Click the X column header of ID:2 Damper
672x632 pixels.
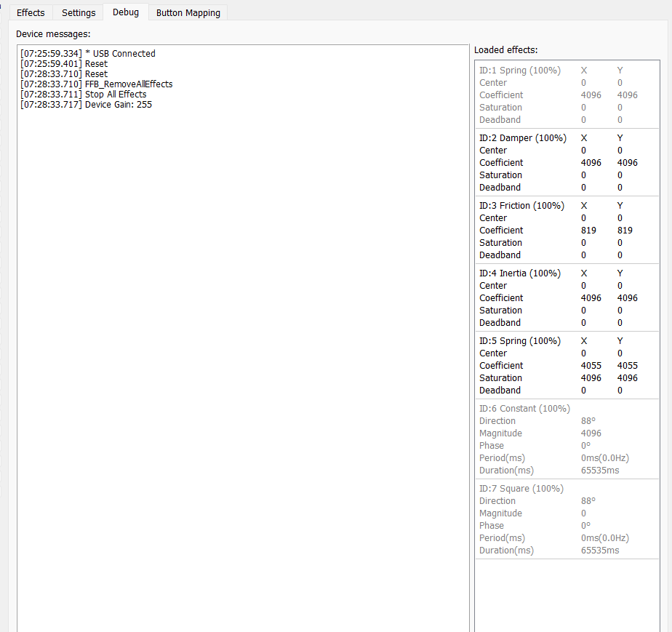pyautogui.click(x=584, y=138)
